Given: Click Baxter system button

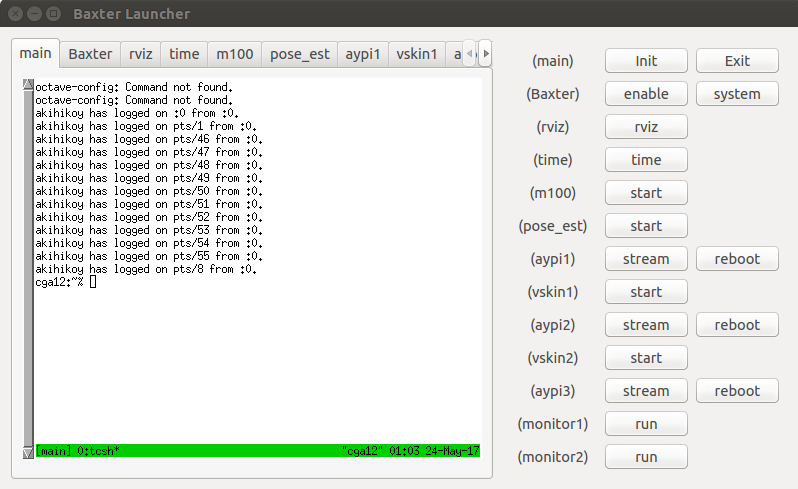Looking at the screenshot, I should coord(737,94).
